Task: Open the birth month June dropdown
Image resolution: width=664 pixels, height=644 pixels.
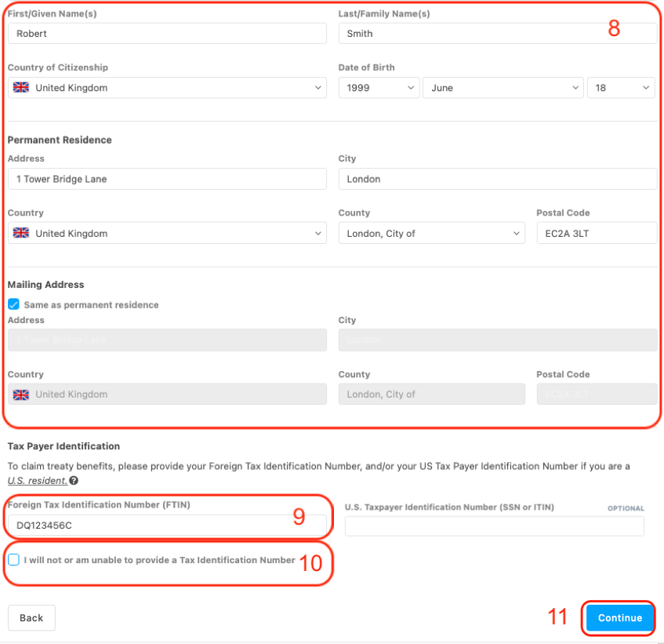Action: coord(503,88)
